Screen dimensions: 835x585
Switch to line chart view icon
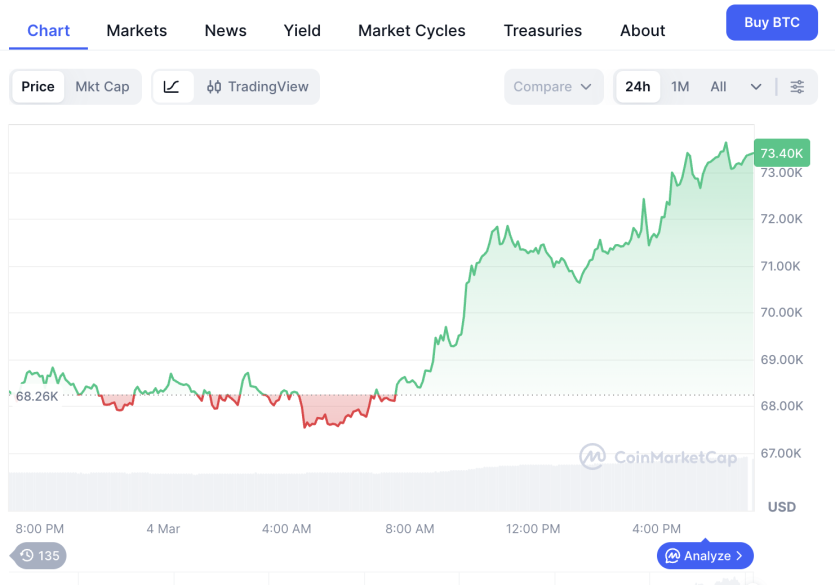pyautogui.click(x=172, y=87)
